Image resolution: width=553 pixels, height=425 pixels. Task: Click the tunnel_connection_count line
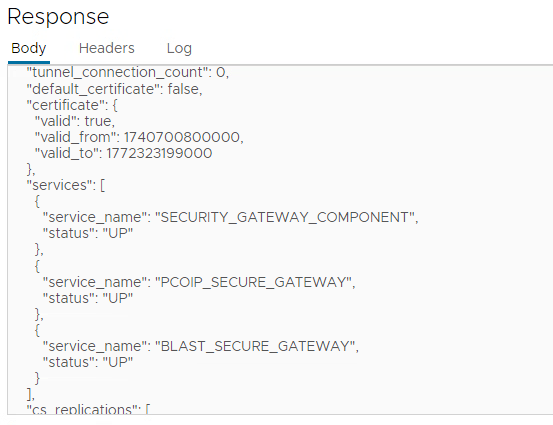tap(128, 73)
